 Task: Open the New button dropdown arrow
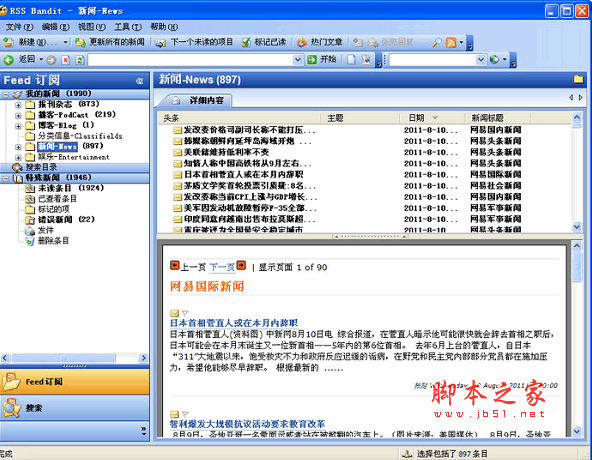click(65, 42)
